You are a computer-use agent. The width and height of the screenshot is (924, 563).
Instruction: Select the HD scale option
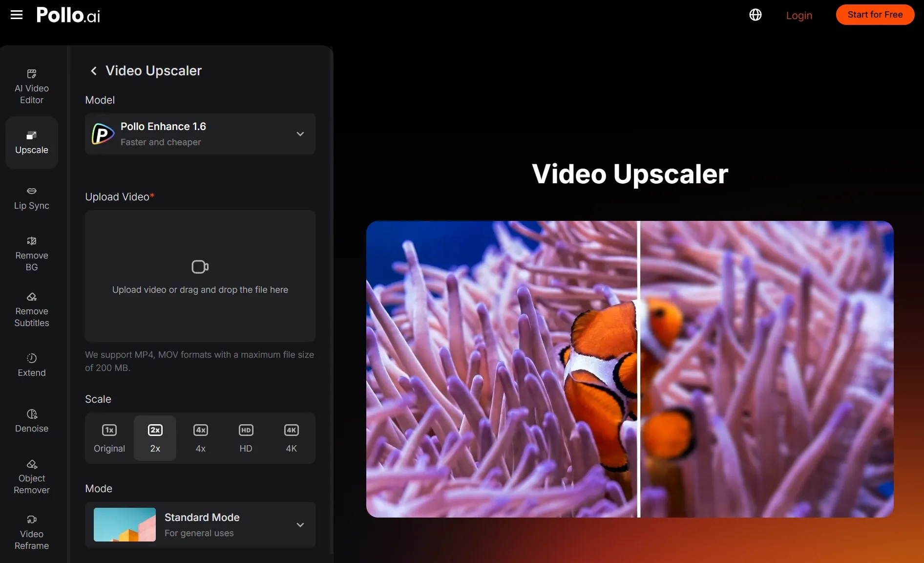pyautogui.click(x=246, y=438)
